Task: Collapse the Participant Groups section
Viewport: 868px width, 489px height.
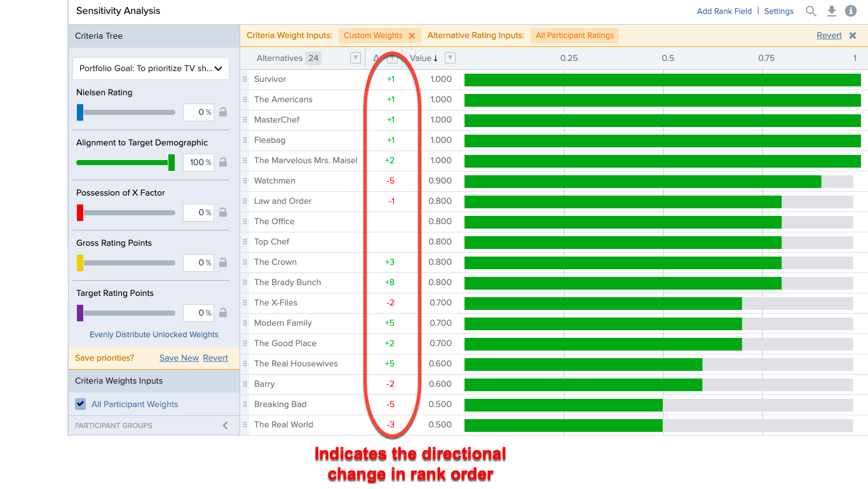Action: (x=225, y=425)
